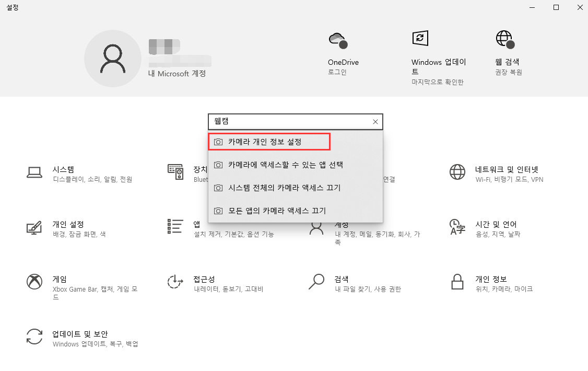Select the 개인 설정 brush icon

pos(34,227)
